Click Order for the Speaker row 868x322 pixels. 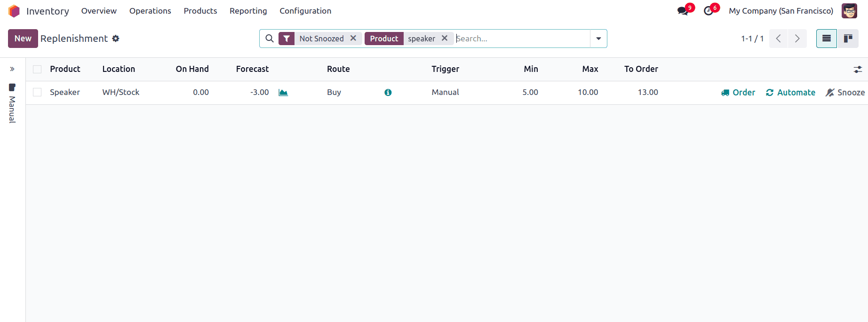[738, 93]
